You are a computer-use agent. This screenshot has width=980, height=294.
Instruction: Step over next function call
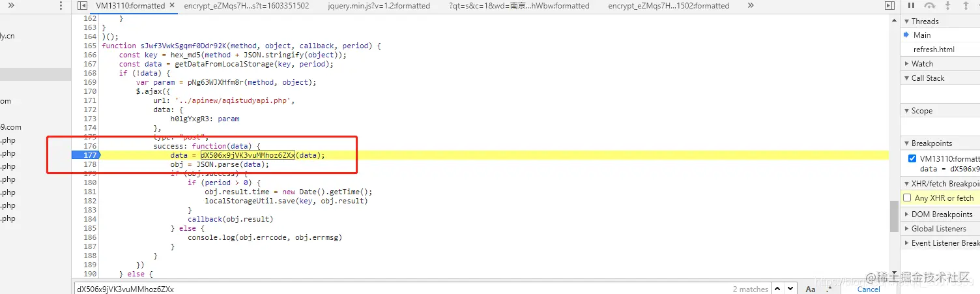930,6
